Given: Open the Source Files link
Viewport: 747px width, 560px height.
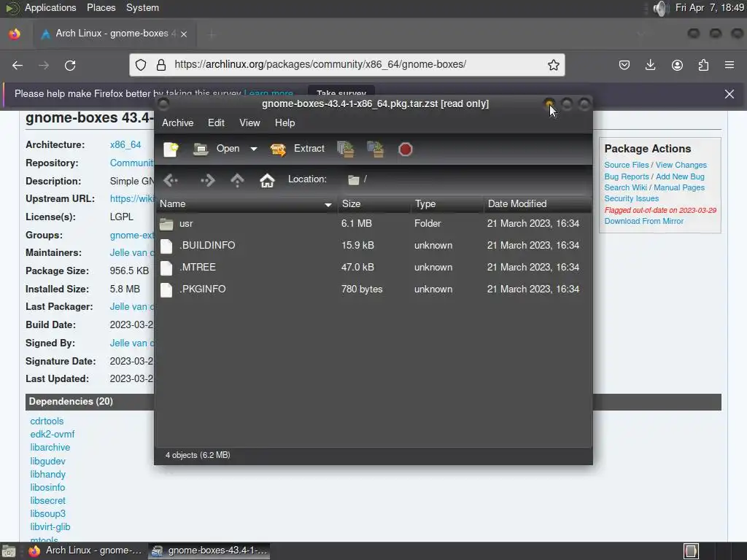Looking at the screenshot, I should pyautogui.click(x=627, y=165).
